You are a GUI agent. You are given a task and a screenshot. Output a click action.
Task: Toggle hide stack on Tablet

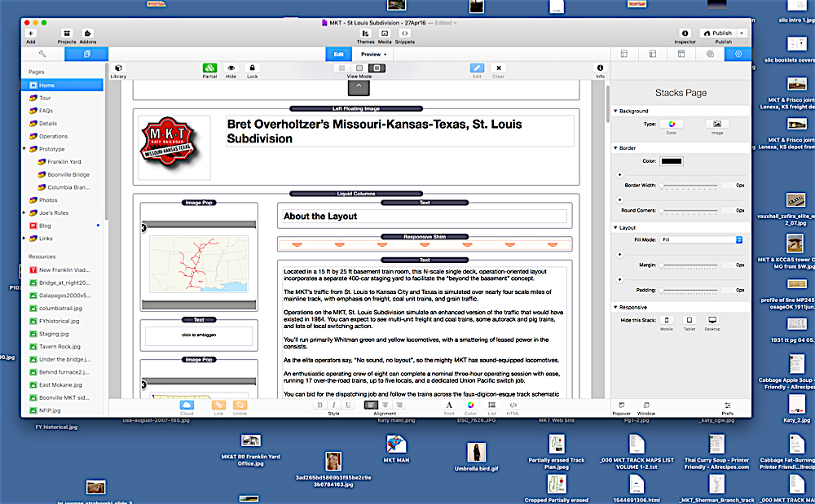(689, 320)
